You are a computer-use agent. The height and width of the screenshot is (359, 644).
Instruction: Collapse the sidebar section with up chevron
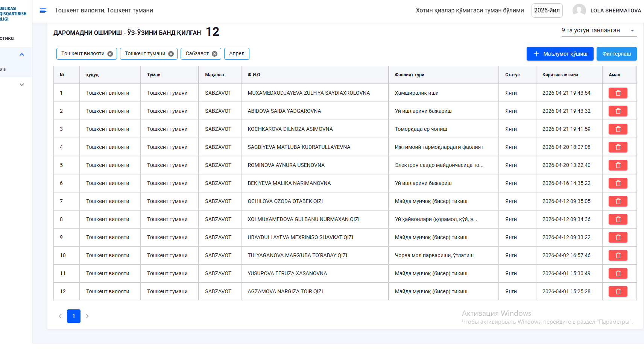(22, 55)
